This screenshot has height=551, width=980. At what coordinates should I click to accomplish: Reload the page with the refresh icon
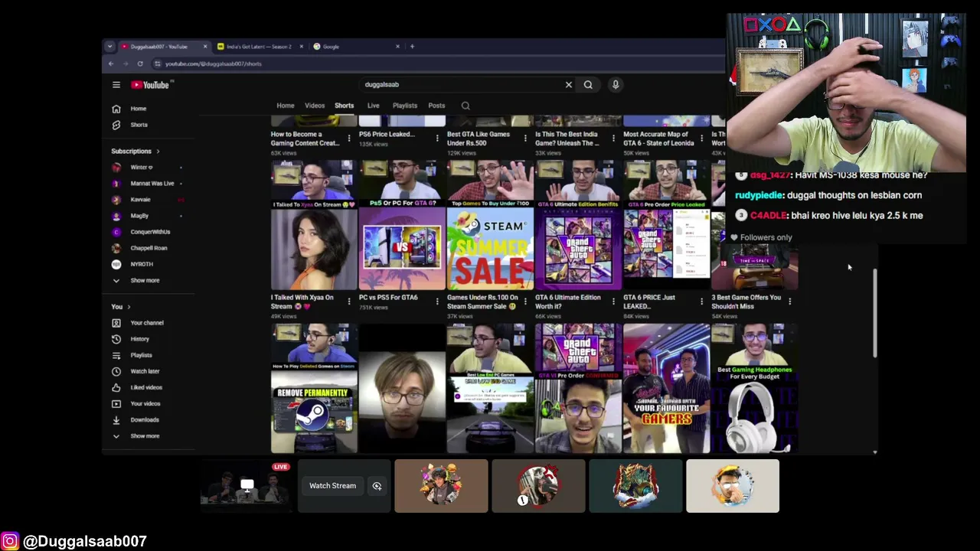pyautogui.click(x=140, y=64)
